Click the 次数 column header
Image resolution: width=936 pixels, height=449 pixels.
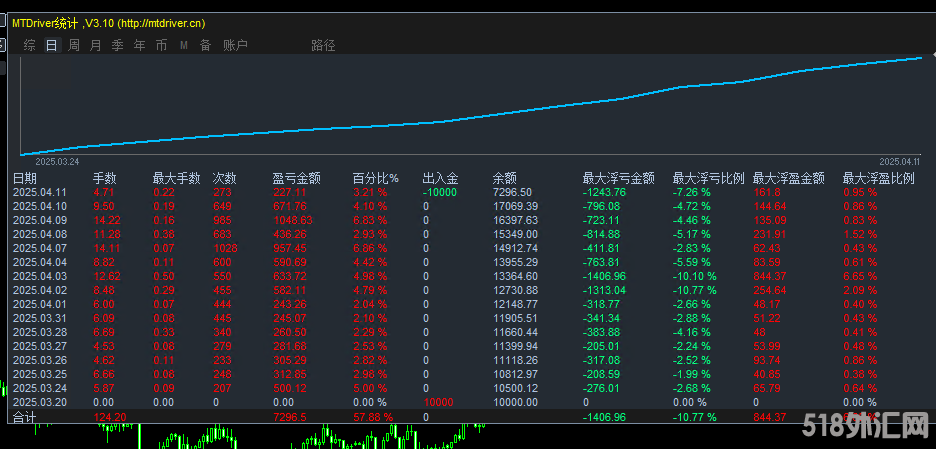click(224, 179)
